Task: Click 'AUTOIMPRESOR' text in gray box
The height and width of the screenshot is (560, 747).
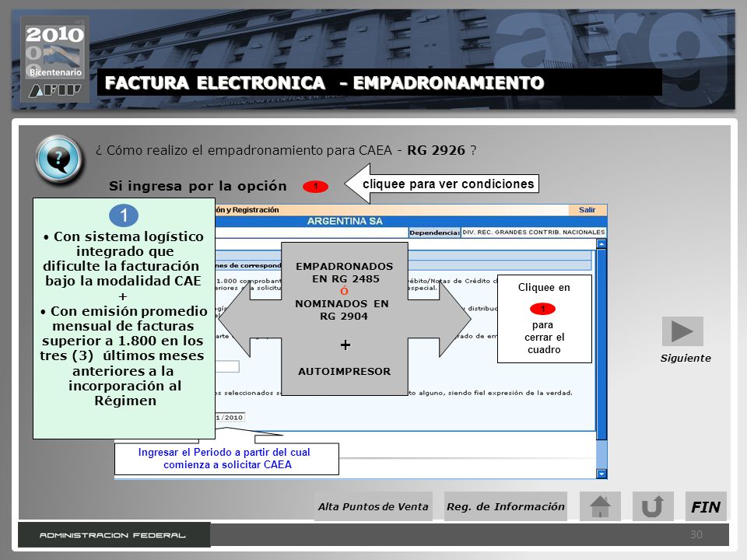Action: pos(345,372)
